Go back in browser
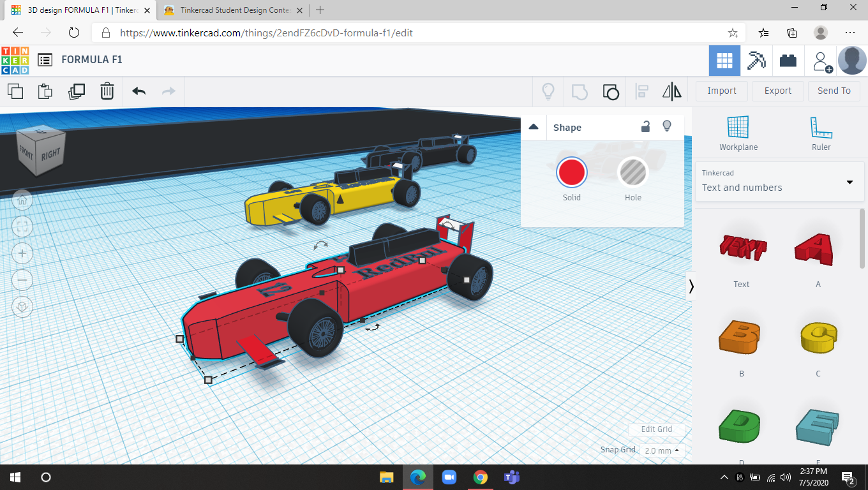The image size is (868, 490). pyautogui.click(x=18, y=33)
